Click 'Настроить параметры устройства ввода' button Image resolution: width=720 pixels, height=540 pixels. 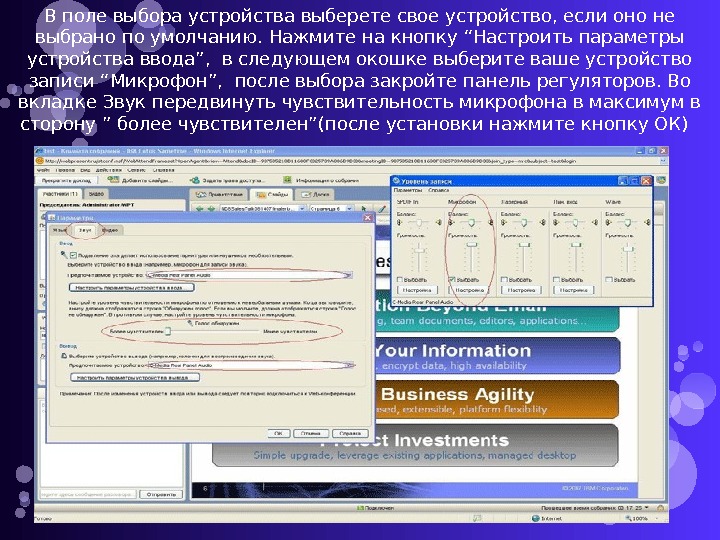[132, 287]
